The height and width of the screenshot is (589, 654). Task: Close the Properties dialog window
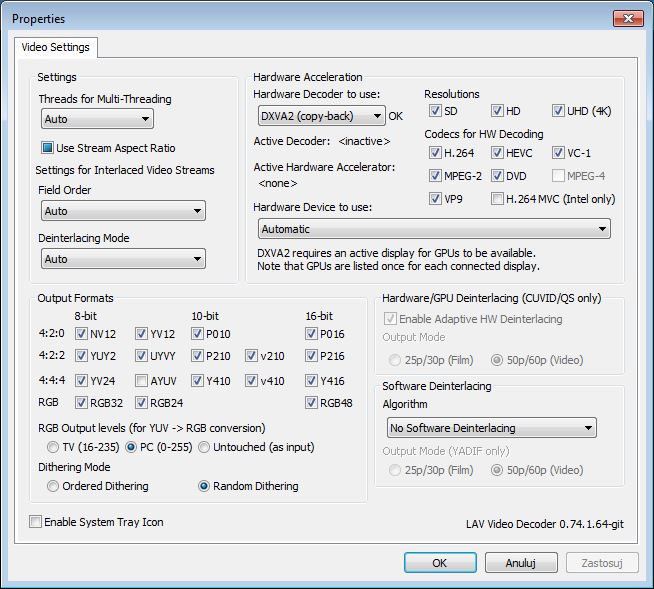(626, 17)
